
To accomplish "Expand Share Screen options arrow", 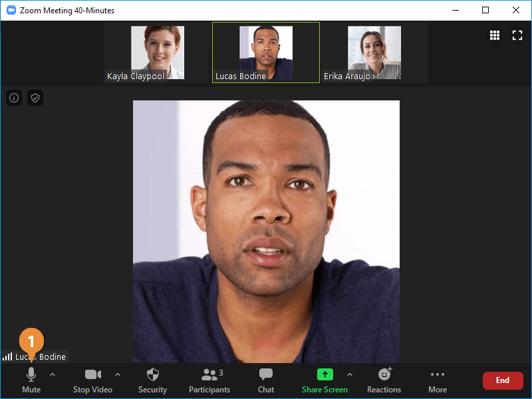I will click(x=350, y=374).
